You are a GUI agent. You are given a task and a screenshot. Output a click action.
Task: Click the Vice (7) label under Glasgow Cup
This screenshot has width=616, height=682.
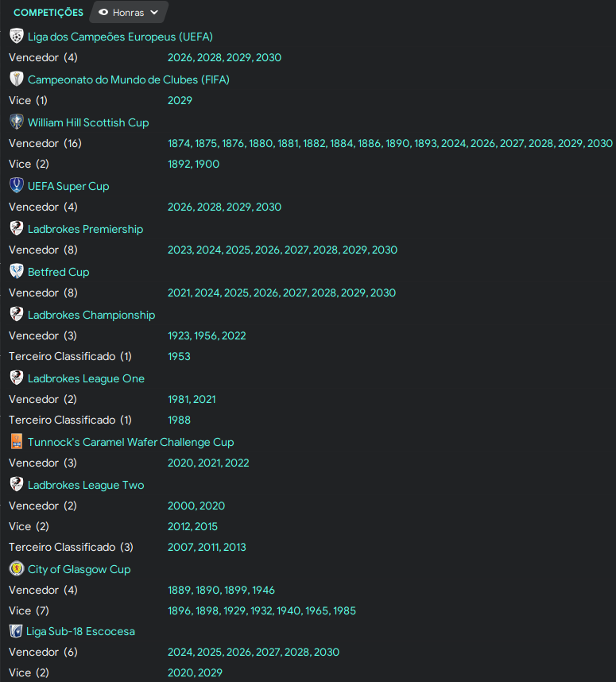pyautogui.click(x=29, y=610)
